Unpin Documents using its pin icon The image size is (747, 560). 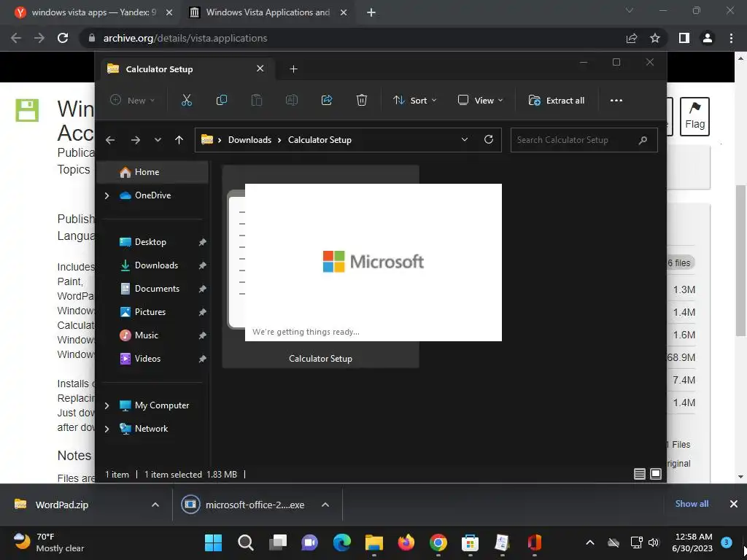click(203, 289)
